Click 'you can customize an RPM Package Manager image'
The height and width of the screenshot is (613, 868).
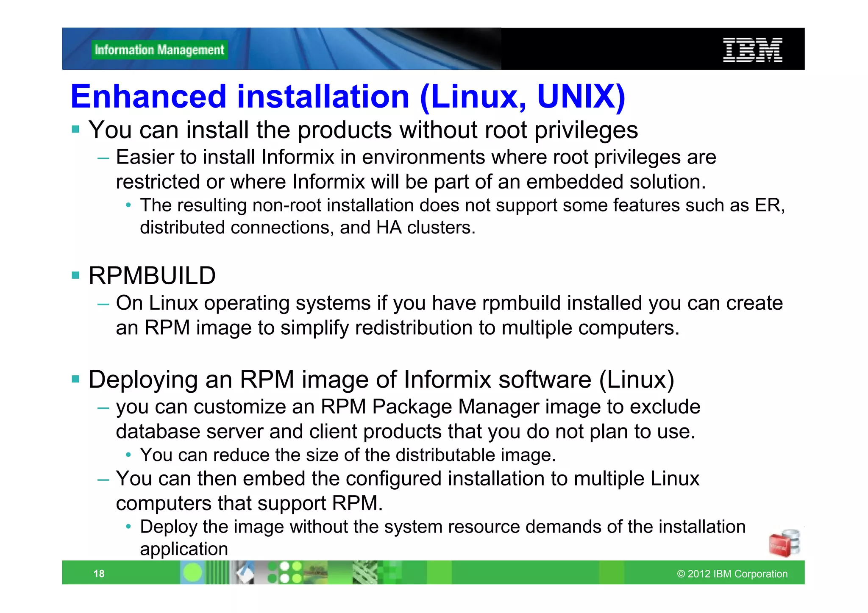(x=358, y=407)
